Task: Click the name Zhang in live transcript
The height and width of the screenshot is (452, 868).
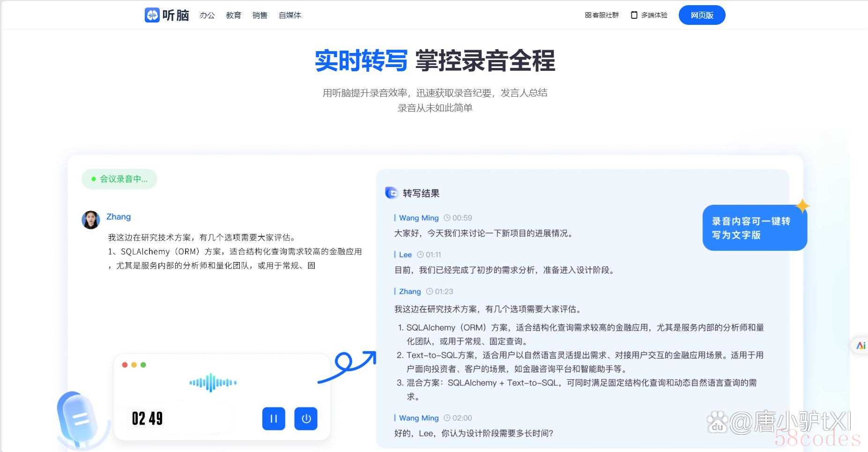Action: pyautogui.click(x=119, y=217)
